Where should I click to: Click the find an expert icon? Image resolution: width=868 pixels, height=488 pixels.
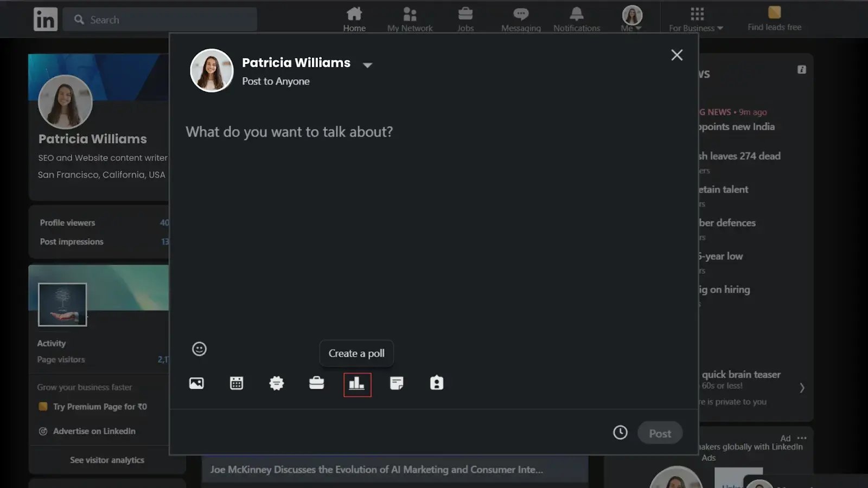437,383
